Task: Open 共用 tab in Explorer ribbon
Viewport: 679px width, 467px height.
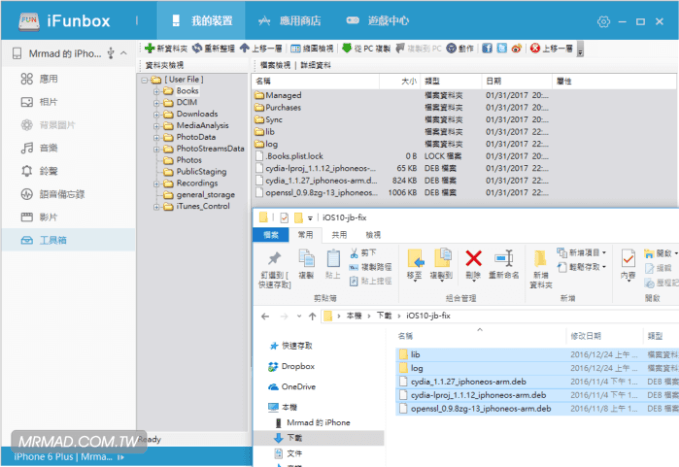Action: click(339, 235)
